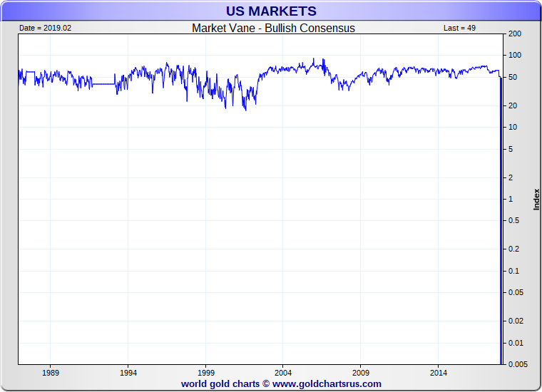Screen dimensions: 542x392
Task: Open the www.goldchartsrus.com footer link
Action: click(x=327, y=384)
